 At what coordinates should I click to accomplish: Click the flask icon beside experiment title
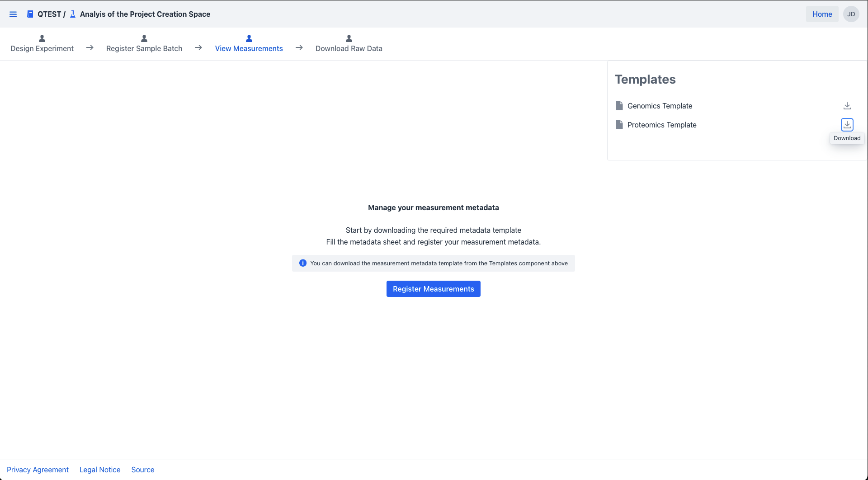click(73, 14)
